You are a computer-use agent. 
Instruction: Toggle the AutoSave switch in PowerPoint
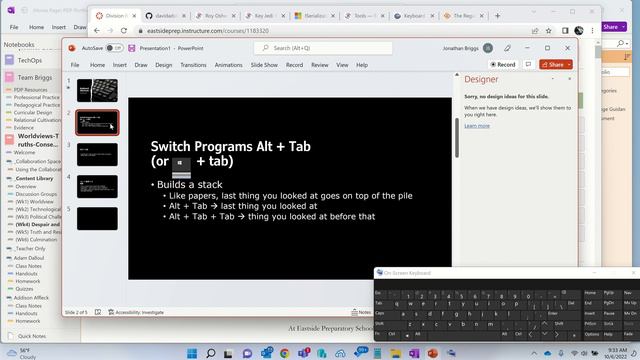114,48
